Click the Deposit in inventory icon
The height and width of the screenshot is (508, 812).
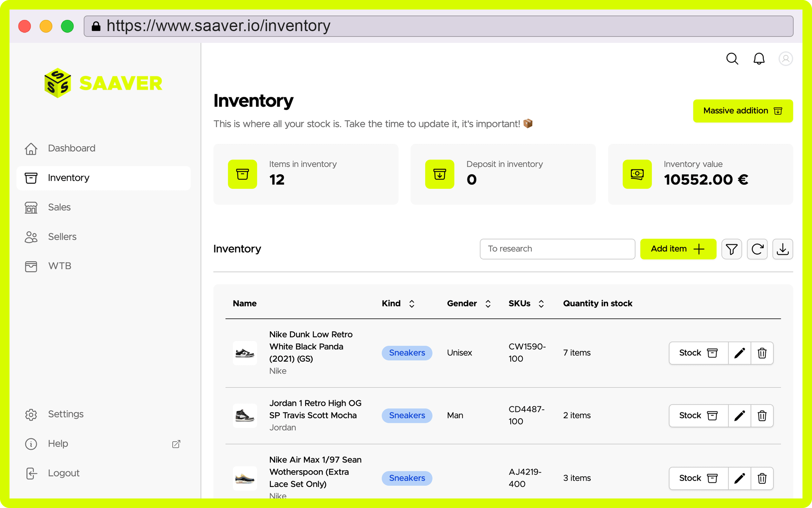(440, 174)
